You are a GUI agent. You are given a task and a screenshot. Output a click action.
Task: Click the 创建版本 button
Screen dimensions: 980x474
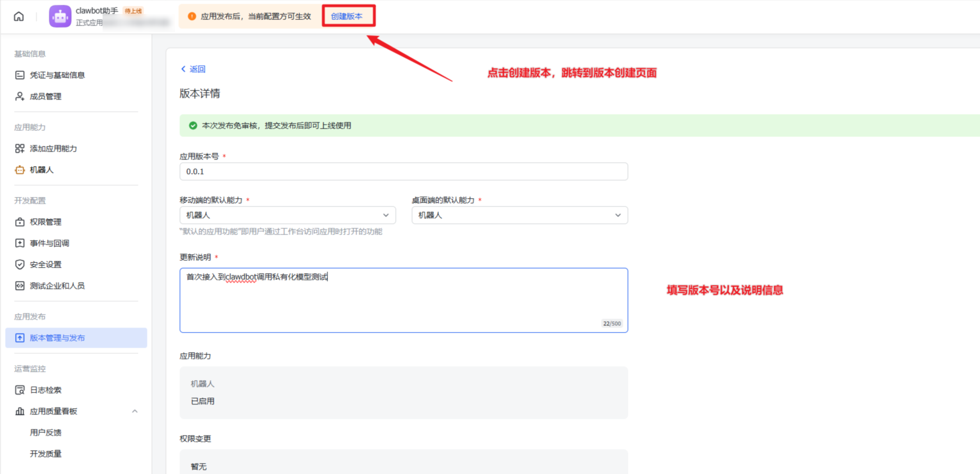(347, 16)
